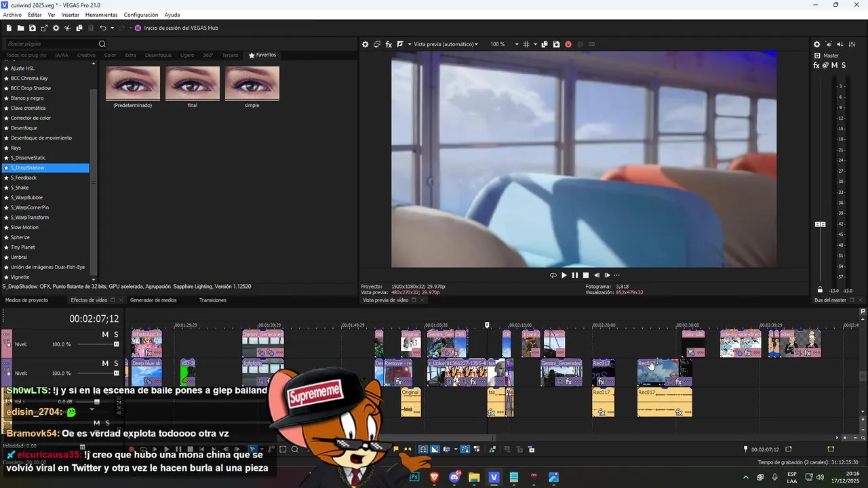Open video output FX icon in preview
Screen dimensions: 868x488
[x=389, y=44]
